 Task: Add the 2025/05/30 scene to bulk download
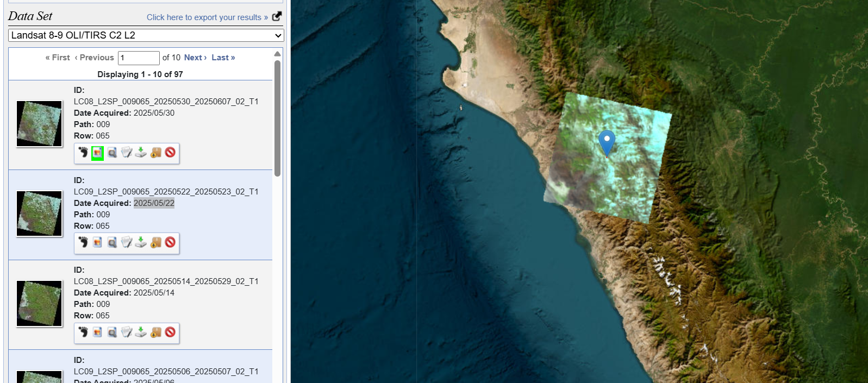click(156, 153)
